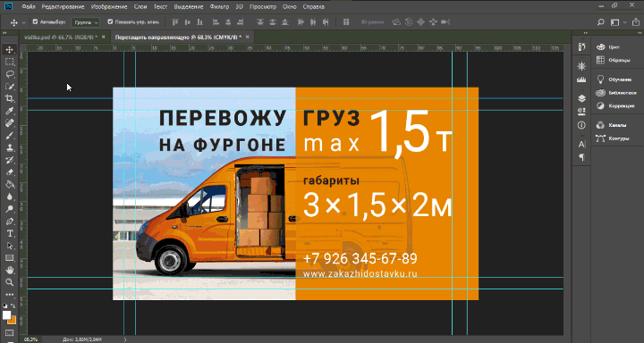The height and width of the screenshot is (343, 644).
Task: Select the Clone Stamp tool
Action: click(10, 147)
